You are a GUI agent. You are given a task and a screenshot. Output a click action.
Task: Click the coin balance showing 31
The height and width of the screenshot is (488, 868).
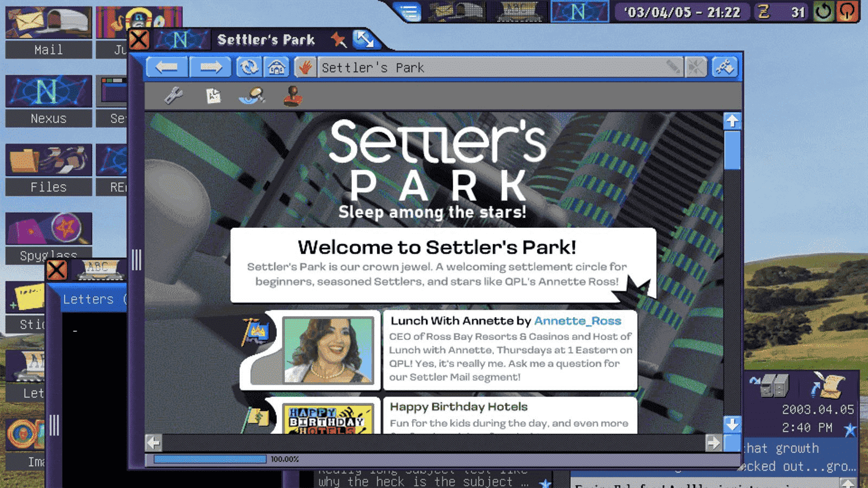click(782, 12)
